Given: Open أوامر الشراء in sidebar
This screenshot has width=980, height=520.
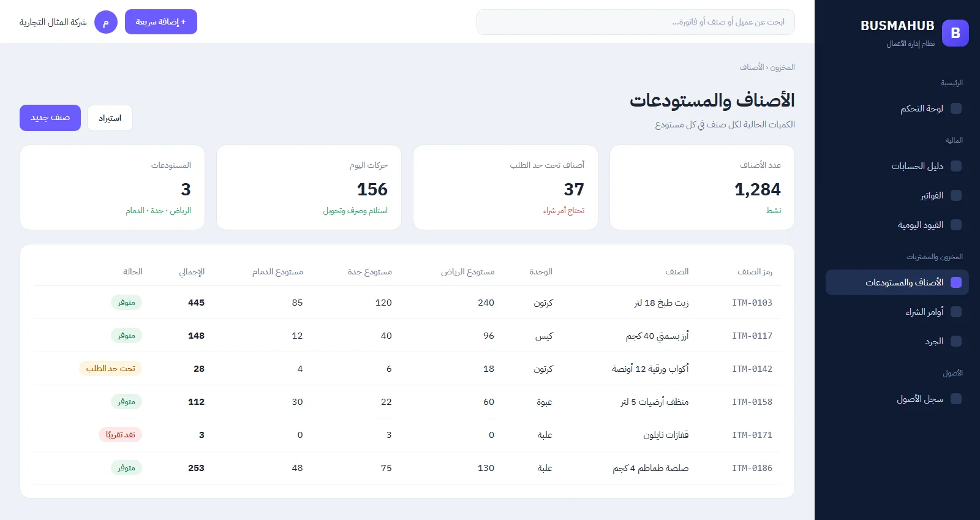Looking at the screenshot, I should [x=897, y=312].
